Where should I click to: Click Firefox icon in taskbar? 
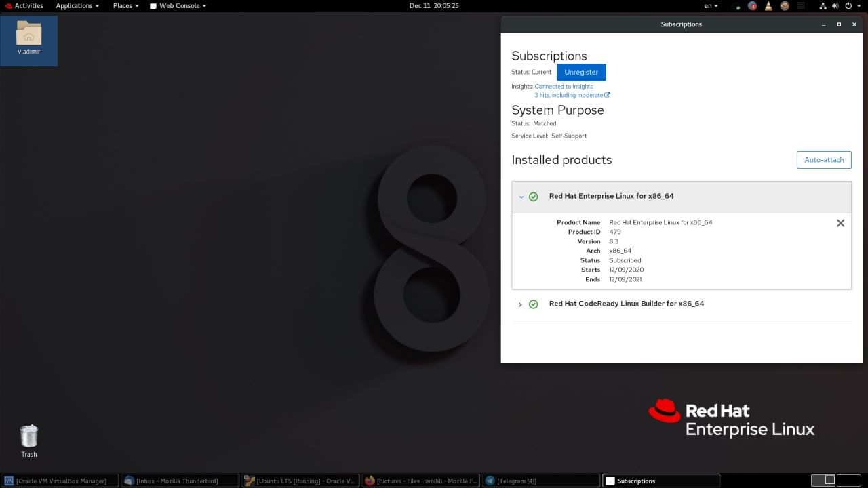[370, 481]
